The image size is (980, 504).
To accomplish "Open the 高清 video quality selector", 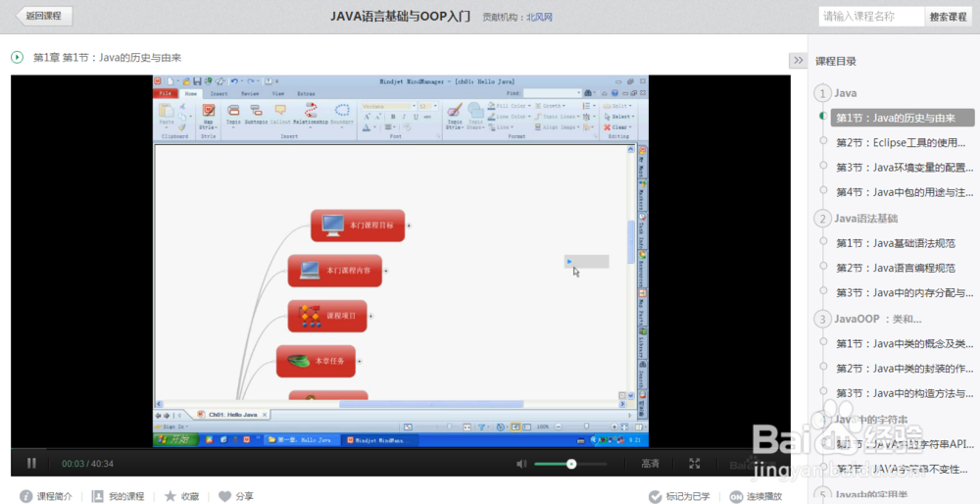I will (x=650, y=464).
